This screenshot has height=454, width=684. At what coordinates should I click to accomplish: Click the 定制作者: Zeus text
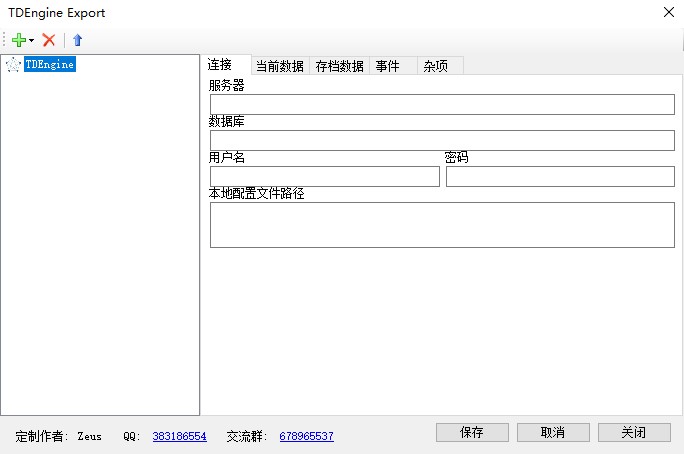pyautogui.click(x=58, y=436)
